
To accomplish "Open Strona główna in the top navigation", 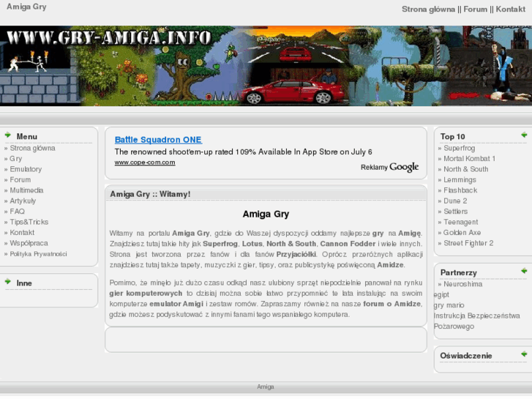I will coord(428,10).
